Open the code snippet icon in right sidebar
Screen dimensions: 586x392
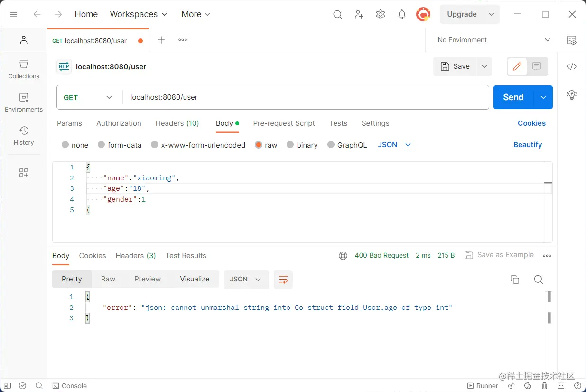pos(572,66)
